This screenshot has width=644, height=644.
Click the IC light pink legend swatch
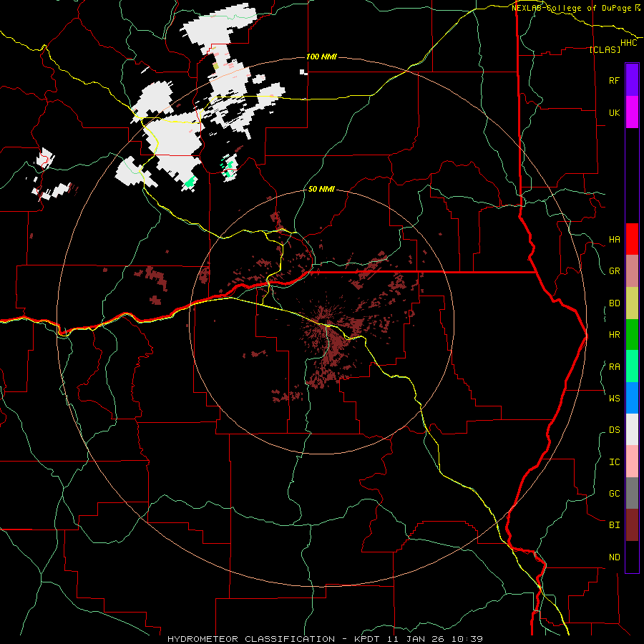(632, 462)
